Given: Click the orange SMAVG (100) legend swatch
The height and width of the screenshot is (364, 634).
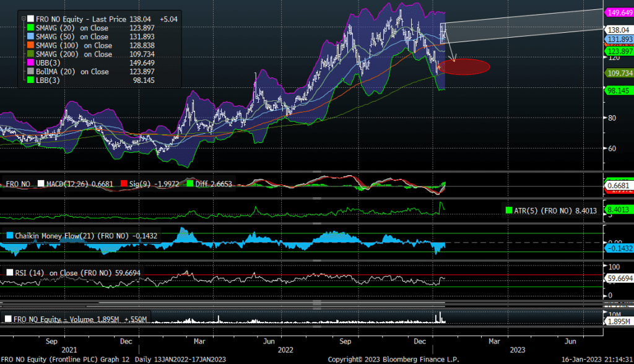Looking at the screenshot, I should coord(30,45).
